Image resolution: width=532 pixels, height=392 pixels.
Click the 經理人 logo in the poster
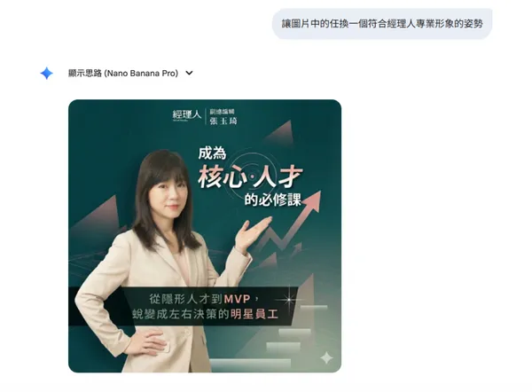pos(186,115)
